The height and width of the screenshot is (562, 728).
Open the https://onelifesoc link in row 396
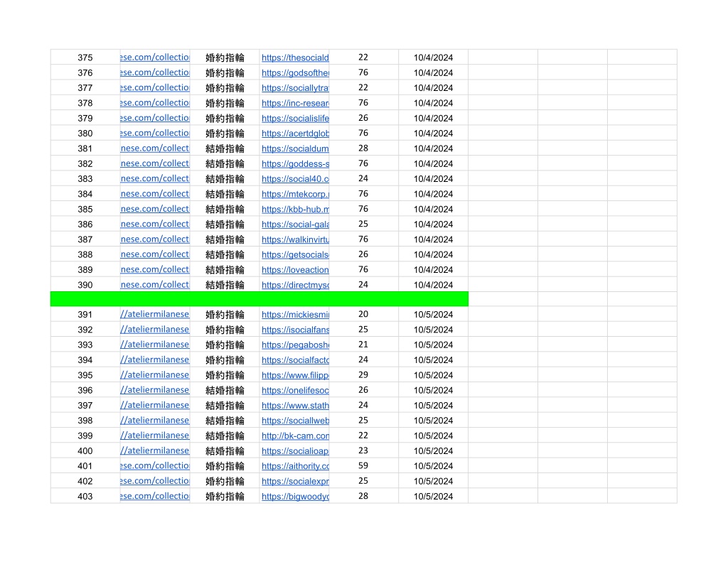coord(295,390)
